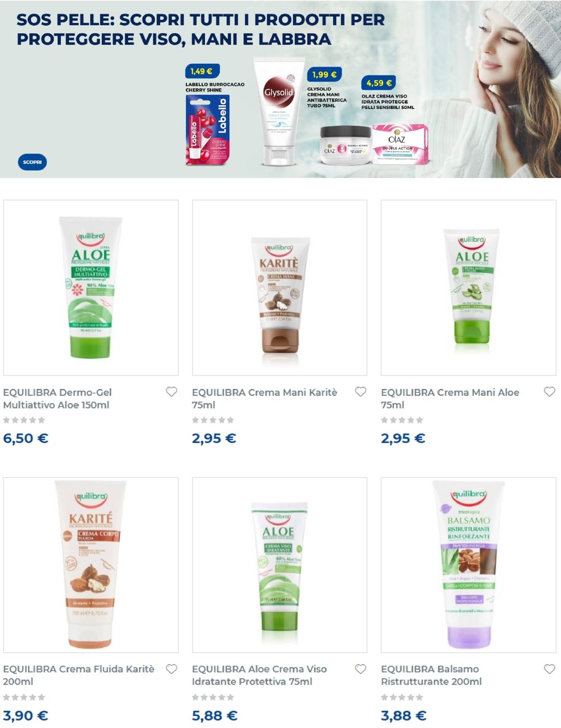Open EQUILIBRA Balsamo Ristrutturante 200ml title
561x728 pixels.
coord(431,675)
